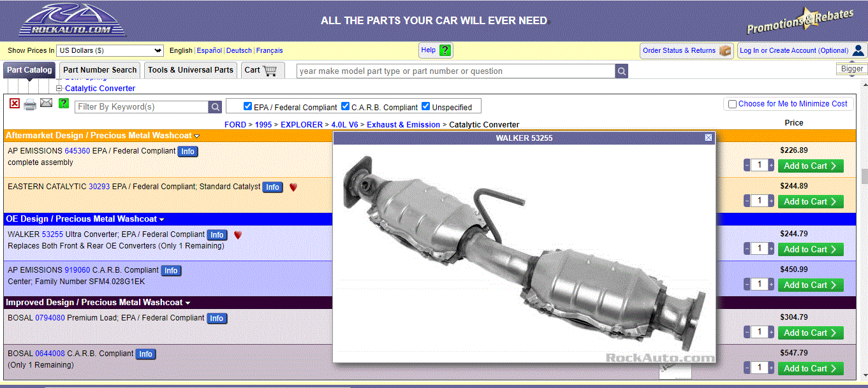868x388 pixels.
Task: Switch language to Español
Action: pyautogui.click(x=209, y=50)
